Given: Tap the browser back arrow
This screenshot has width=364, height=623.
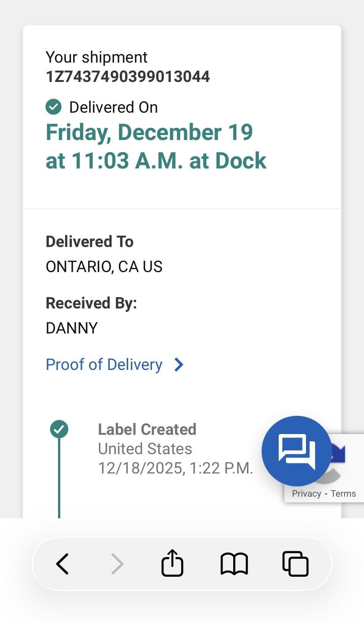Looking at the screenshot, I should coord(63,564).
